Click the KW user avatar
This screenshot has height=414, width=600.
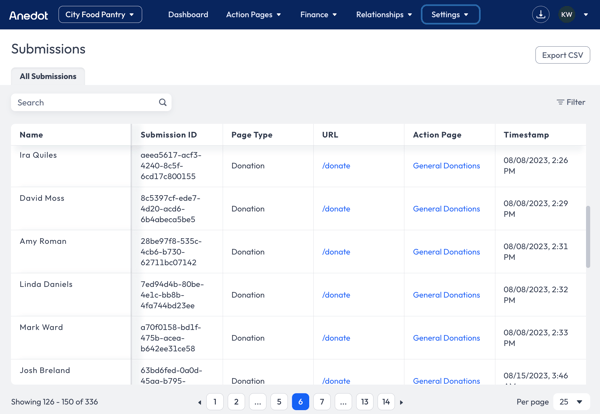tap(566, 15)
